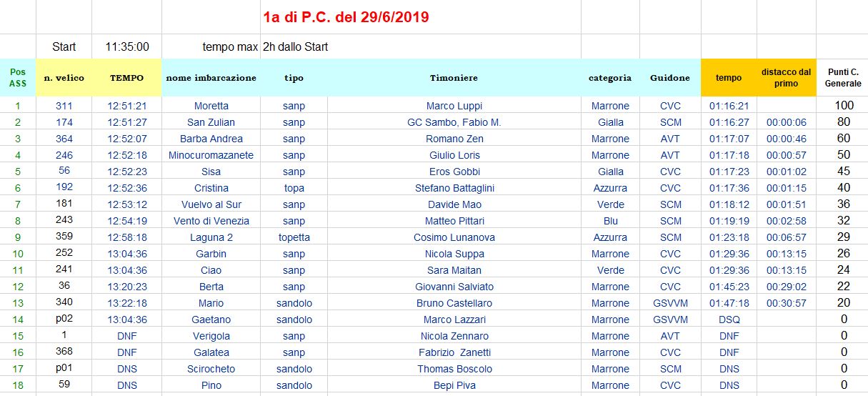Click the Guidone cell 'GSVVM' for Mario
Image resolution: width=868 pixels, height=396 pixels.
coord(670,303)
